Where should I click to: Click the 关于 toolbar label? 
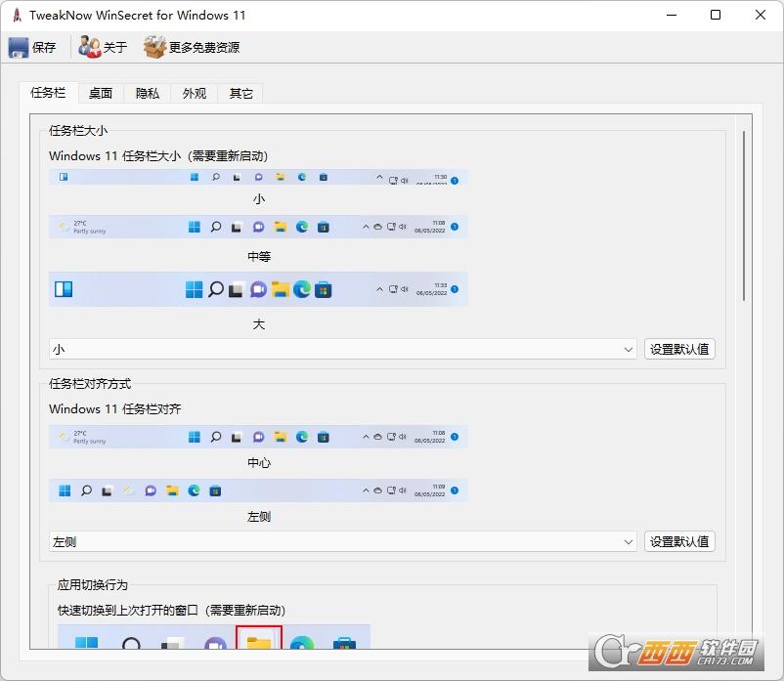tap(115, 48)
